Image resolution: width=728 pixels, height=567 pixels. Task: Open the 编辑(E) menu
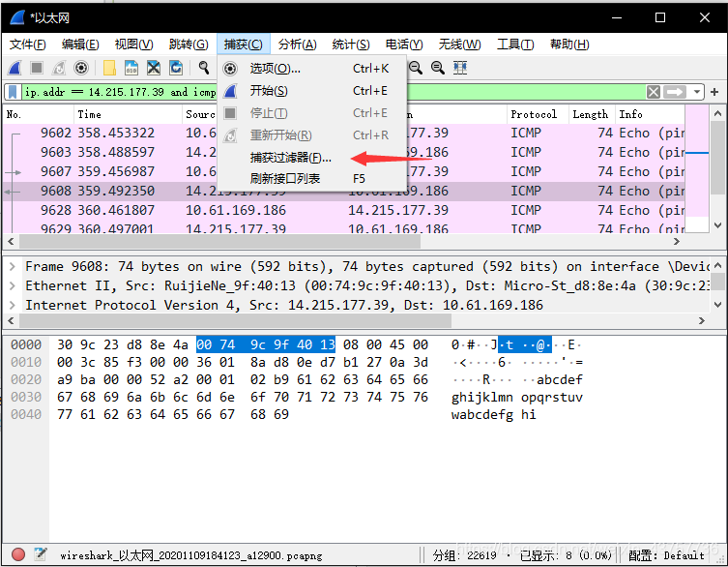[x=80, y=45]
